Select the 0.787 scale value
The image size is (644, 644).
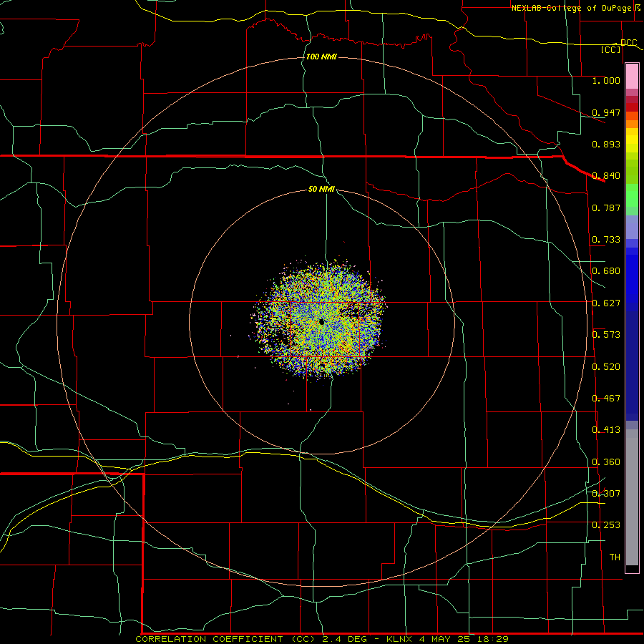pyautogui.click(x=606, y=208)
